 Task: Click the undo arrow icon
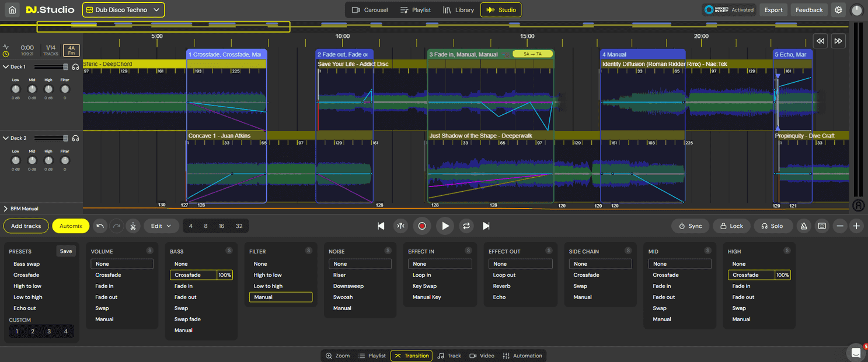point(99,226)
